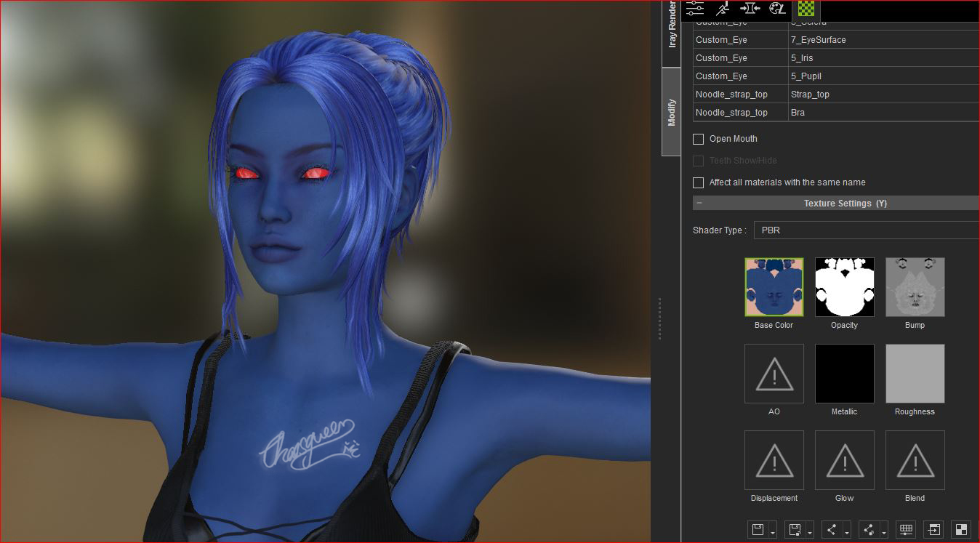Click Custom_Eye cell in the 5_Iris row

[x=740, y=58]
